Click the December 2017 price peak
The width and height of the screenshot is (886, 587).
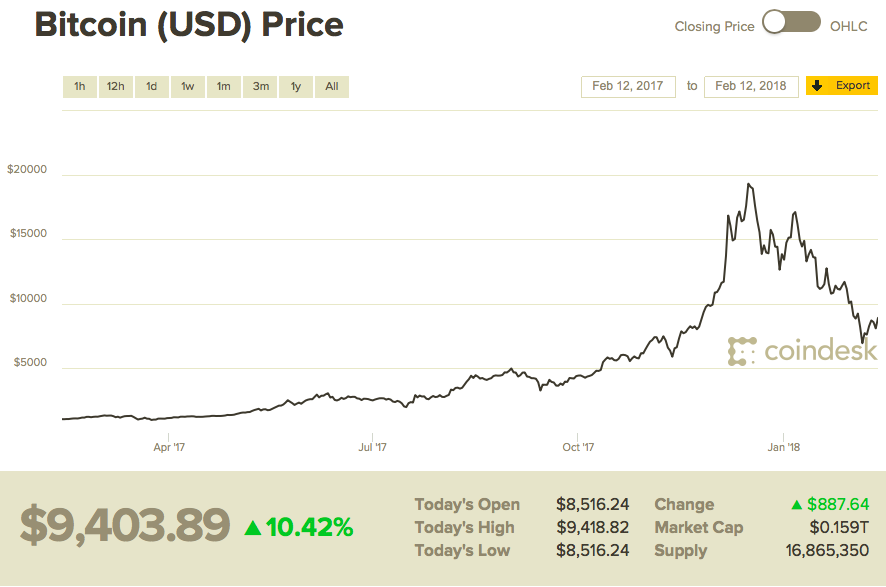[x=748, y=185]
